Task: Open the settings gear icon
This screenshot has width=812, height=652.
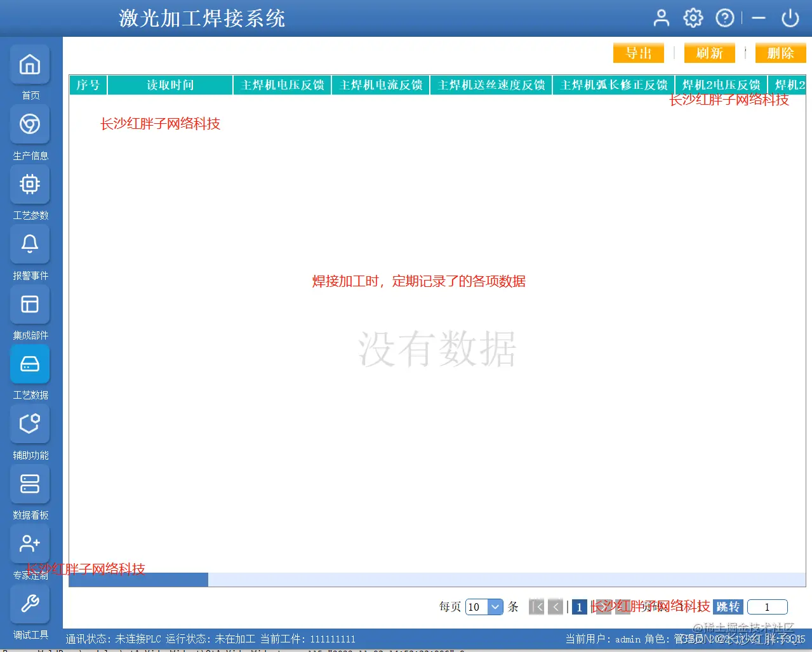Action: coord(693,18)
